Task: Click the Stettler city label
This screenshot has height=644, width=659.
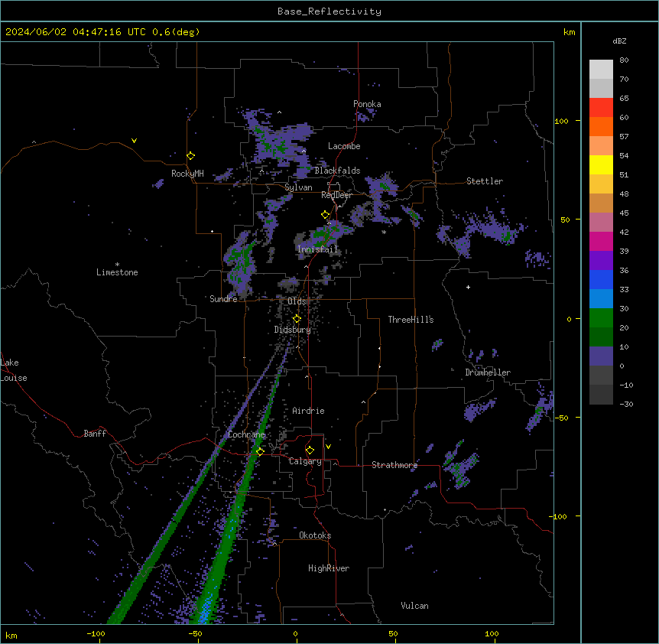Action: pyautogui.click(x=485, y=181)
